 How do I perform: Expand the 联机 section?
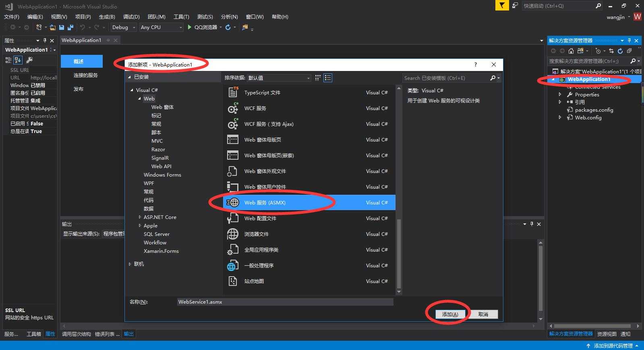(130, 264)
